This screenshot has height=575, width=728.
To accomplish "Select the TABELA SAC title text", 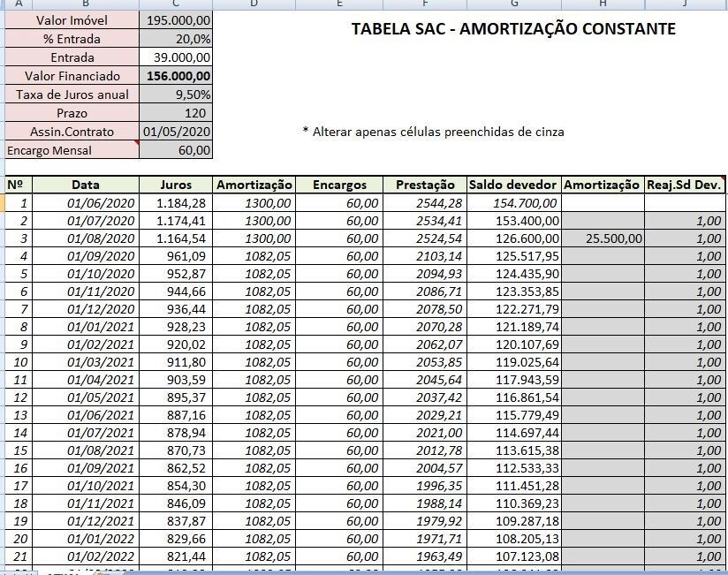I will 513,29.
